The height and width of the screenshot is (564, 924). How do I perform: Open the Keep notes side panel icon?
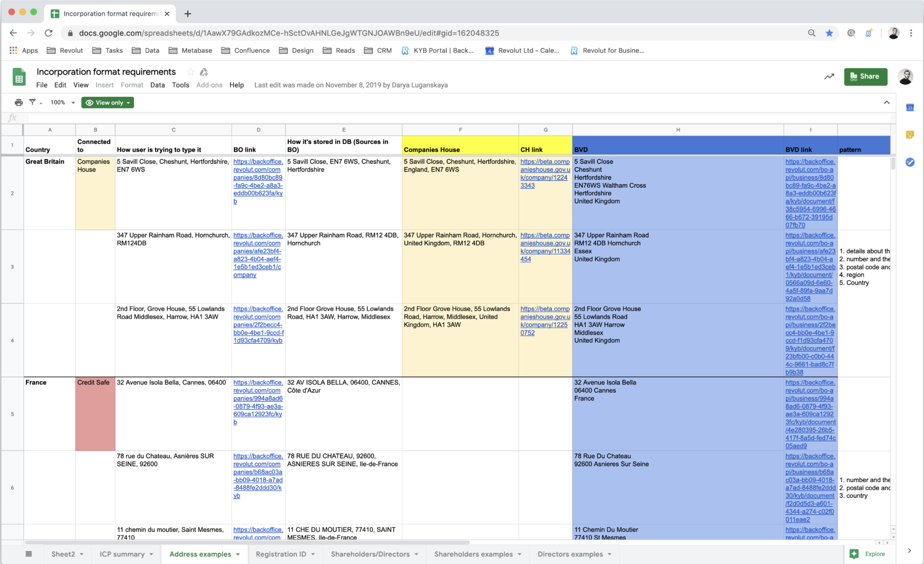910,135
